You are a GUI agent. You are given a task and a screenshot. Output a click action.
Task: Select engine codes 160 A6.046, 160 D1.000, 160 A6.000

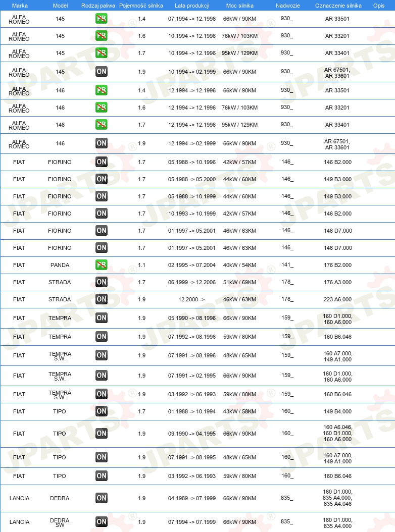click(337, 433)
